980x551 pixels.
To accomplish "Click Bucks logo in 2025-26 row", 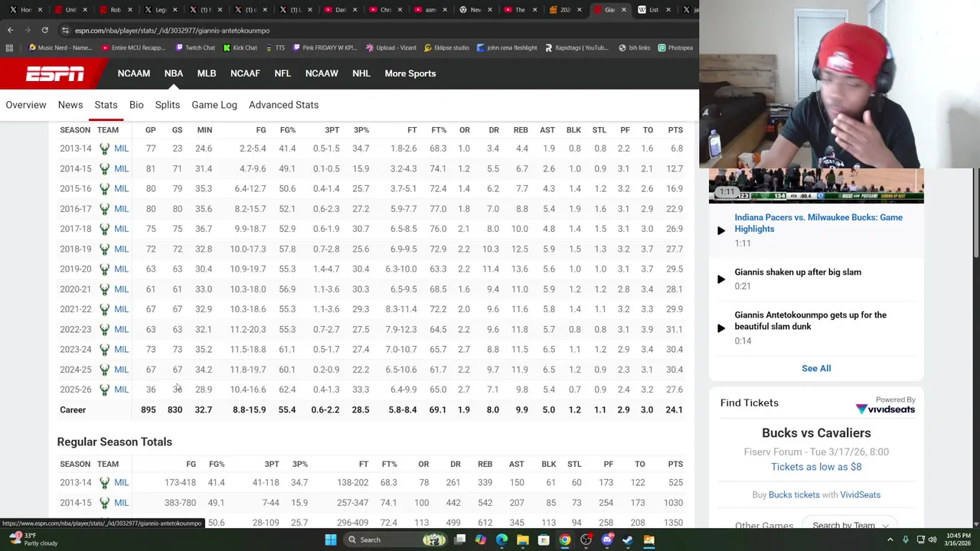I will tap(104, 390).
